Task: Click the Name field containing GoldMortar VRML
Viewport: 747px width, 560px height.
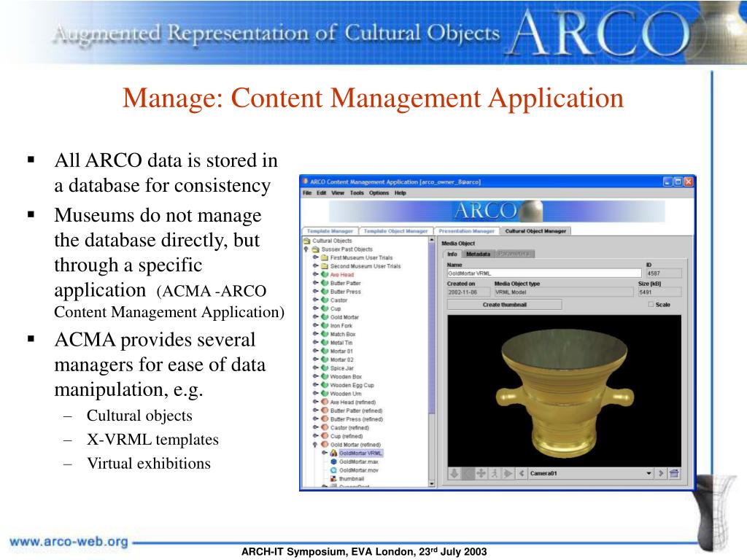Action: pos(544,273)
